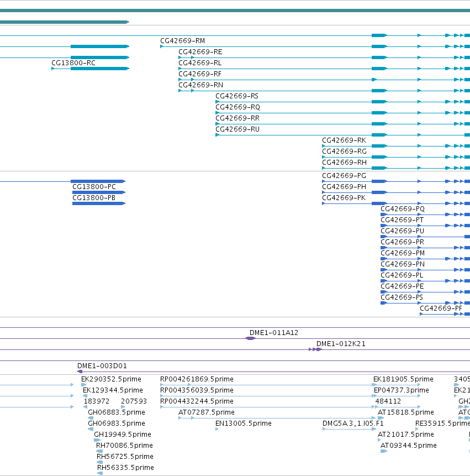Click EST label DMG5A3_1.I05.F1
Viewport: 470px width, 476px height.
(x=353, y=423)
